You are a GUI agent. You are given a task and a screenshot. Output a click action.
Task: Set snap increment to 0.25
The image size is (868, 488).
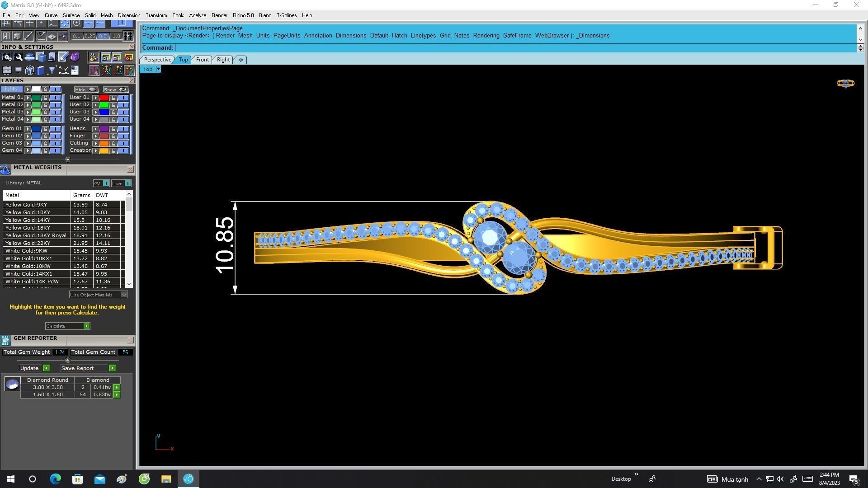click(90, 36)
